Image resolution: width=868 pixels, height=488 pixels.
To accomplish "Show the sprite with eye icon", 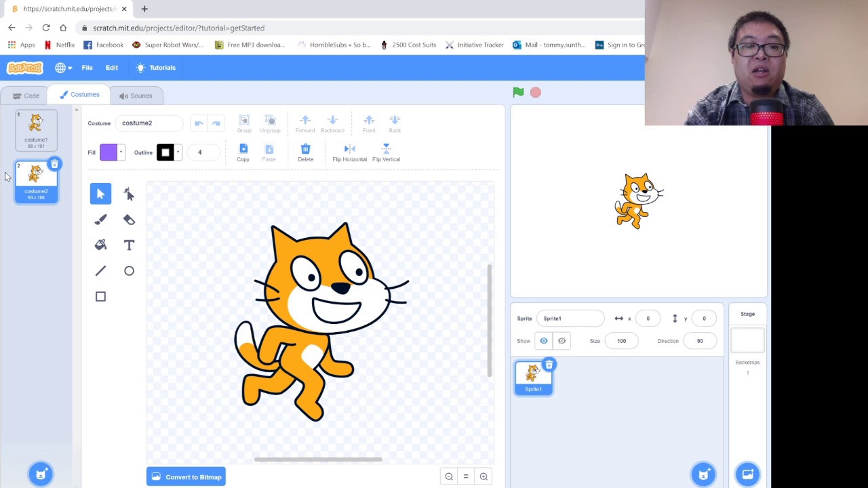I will click(544, 341).
